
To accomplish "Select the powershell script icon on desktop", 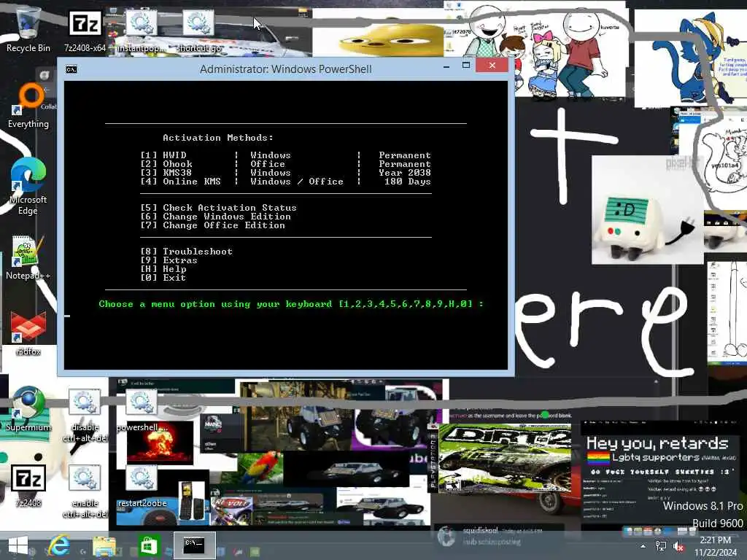I will 142,411.
